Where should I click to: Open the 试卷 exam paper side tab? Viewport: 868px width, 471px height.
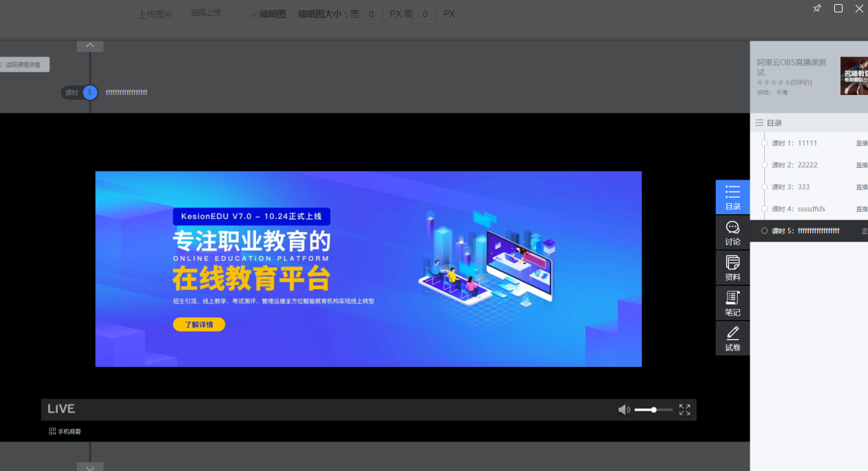tap(732, 338)
